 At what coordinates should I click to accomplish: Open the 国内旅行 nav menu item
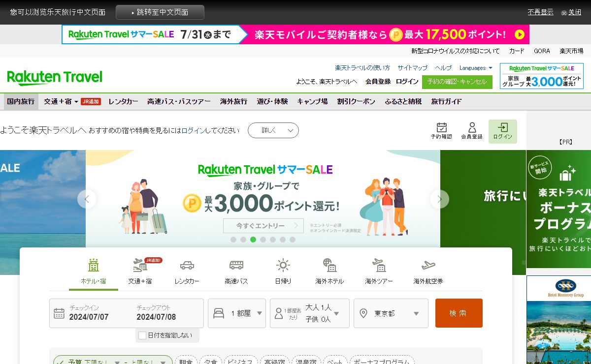click(x=21, y=102)
